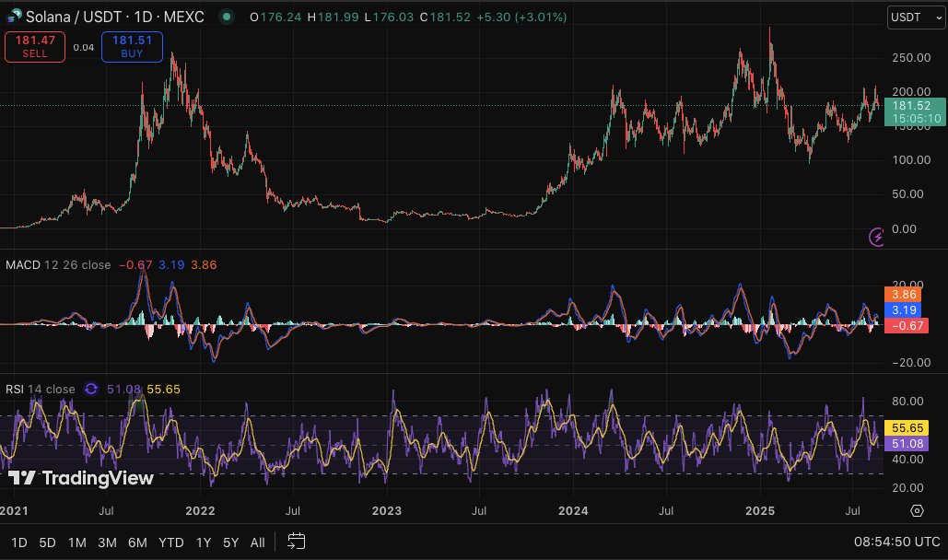Switch to the 6M time range

137,542
